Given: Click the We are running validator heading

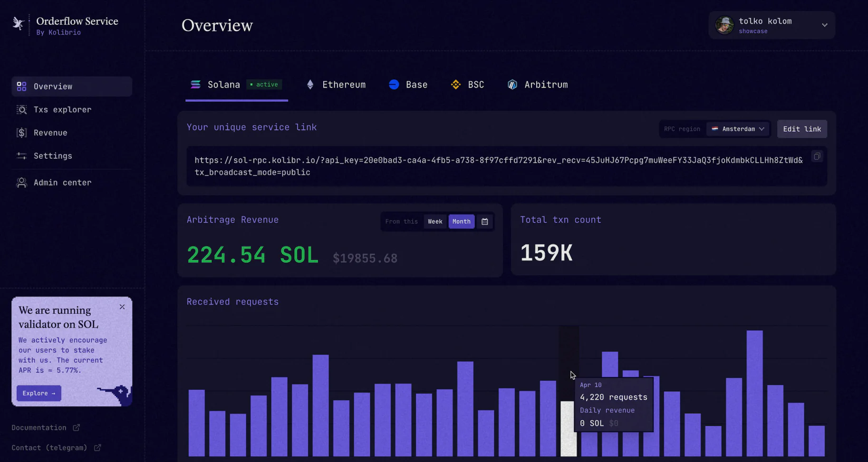Looking at the screenshot, I should click(x=58, y=317).
